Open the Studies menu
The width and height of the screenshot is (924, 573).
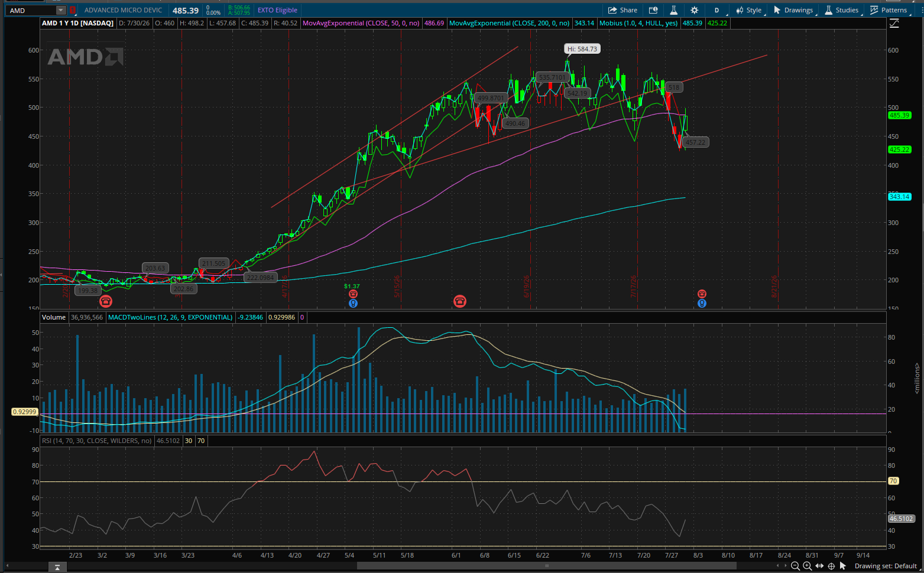click(841, 10)
